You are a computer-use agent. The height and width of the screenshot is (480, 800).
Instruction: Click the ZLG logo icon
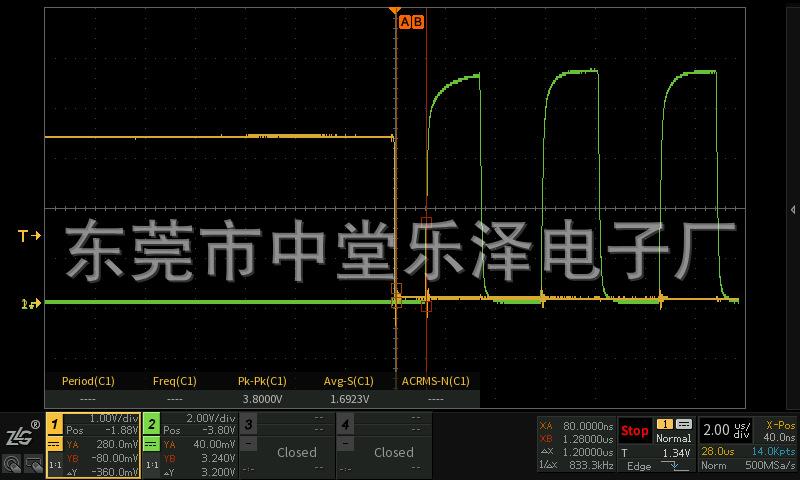click(20, 435)
